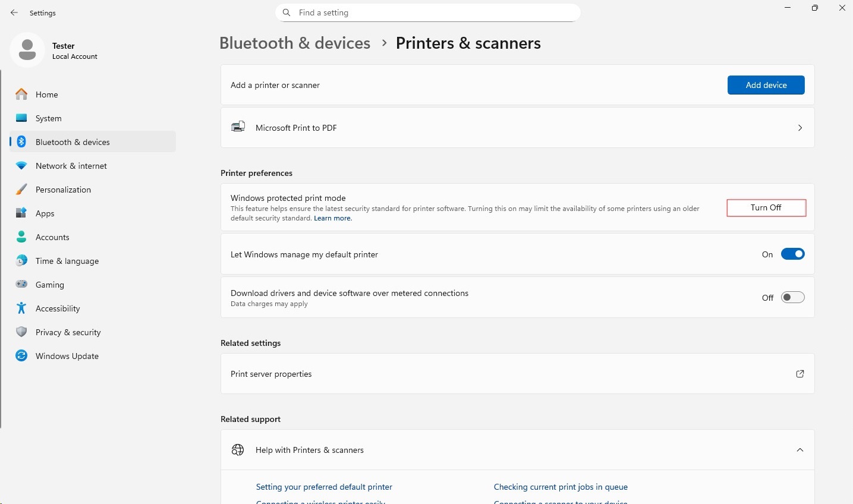853x504 pixels.
Task: Go back using the back arrow
Action: point(14,12)
